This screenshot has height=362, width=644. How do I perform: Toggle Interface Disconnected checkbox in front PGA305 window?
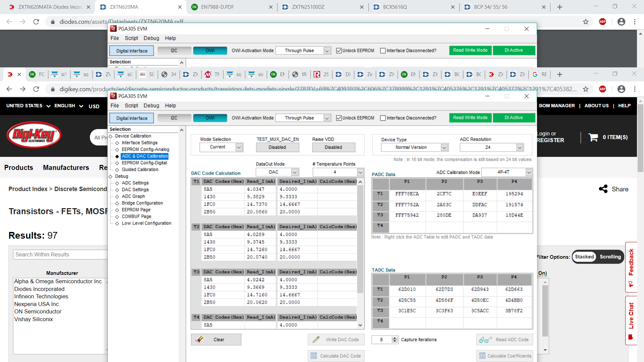pyautogui.click(x=383, y=118)
